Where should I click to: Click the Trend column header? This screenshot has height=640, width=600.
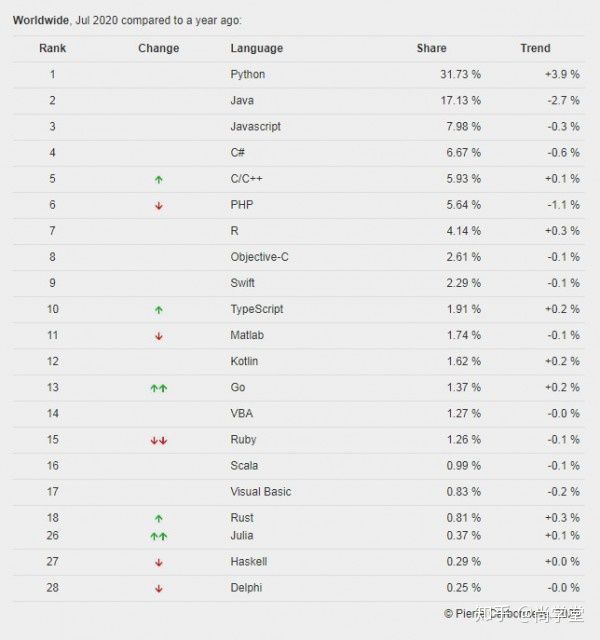535,48
